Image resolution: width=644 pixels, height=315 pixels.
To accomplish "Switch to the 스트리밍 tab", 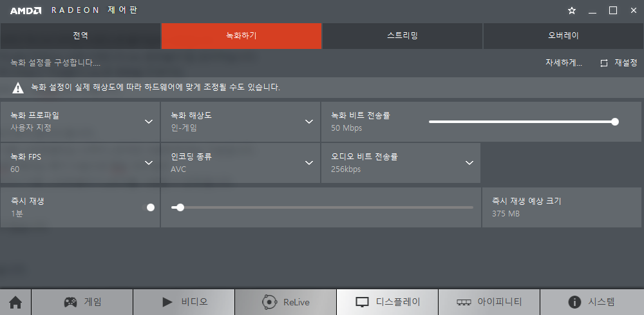I will [x=402, y=36].
